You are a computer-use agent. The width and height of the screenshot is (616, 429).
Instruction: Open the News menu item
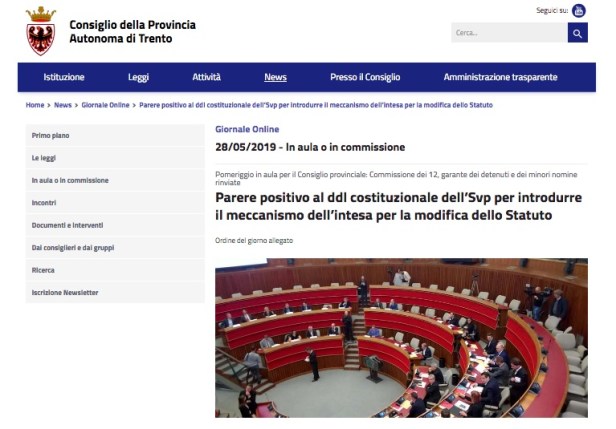pos(275,77)
